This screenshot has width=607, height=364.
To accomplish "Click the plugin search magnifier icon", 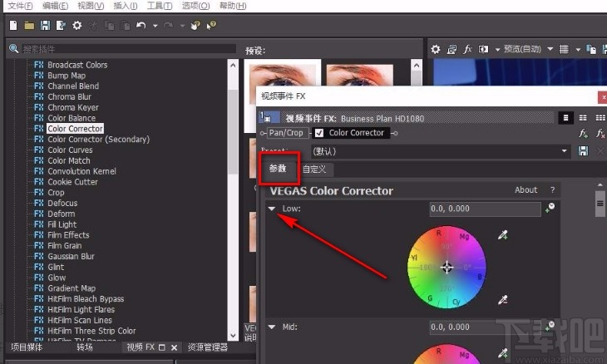I will click(x=13, y=48).
